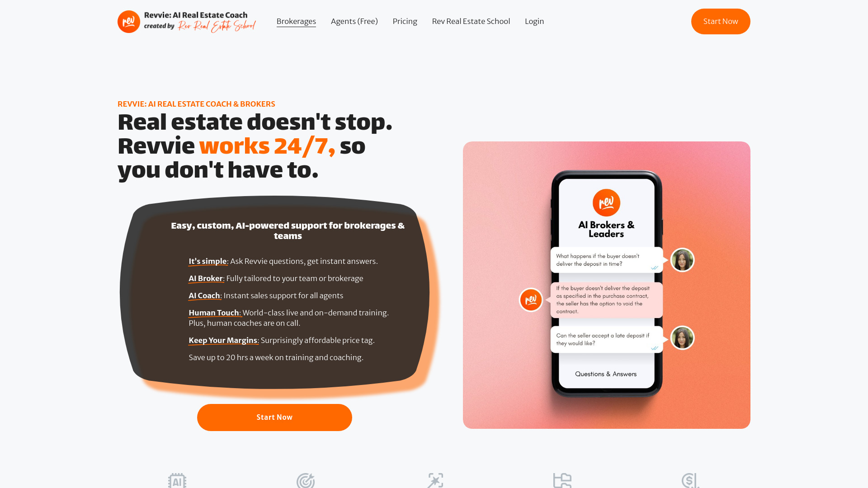
Task: Toggle the AI Broker feature section
Action: tap(205, 278)
